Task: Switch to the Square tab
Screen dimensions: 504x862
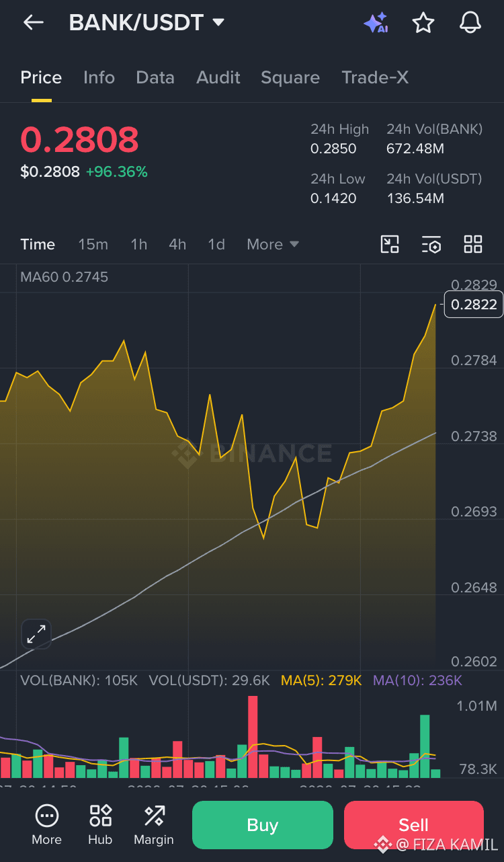Action: pyautogui.click(x=290, y=78)
